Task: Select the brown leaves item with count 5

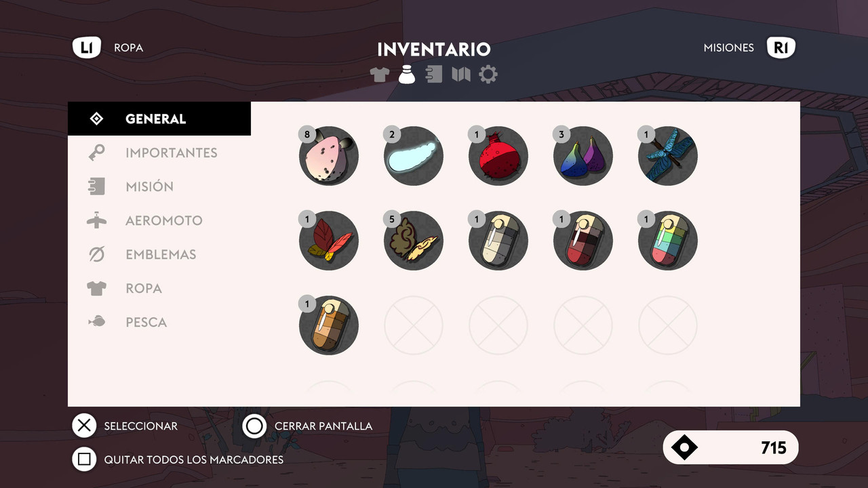Action: [x=414, y=241]
